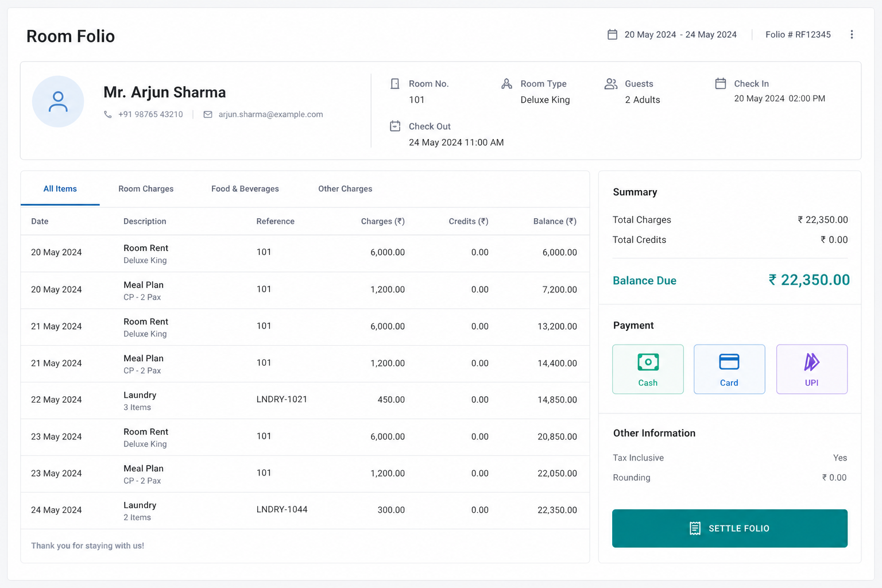This screenshot has height=588, width=882.
Task: Click the 20,850.00 balance cell
Action: 557,436
